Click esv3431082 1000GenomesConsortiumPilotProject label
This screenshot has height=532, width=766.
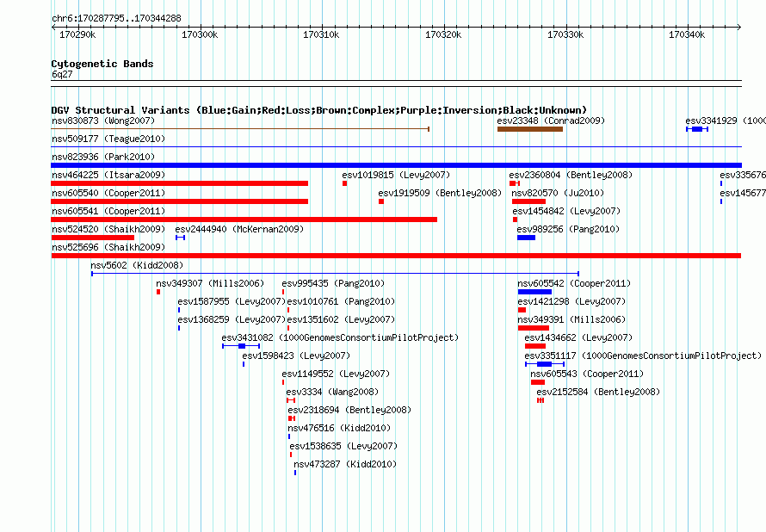tap(340, 337)
